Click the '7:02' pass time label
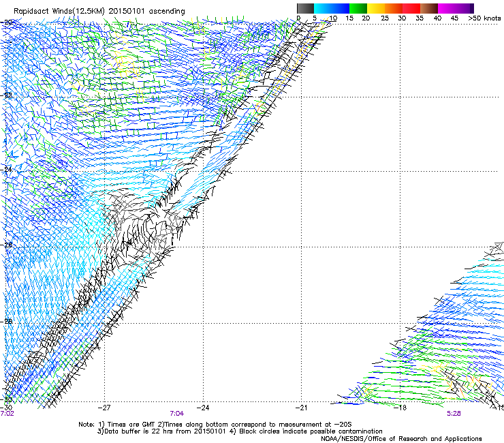504x443 pixels. click(x=7, y=414)
